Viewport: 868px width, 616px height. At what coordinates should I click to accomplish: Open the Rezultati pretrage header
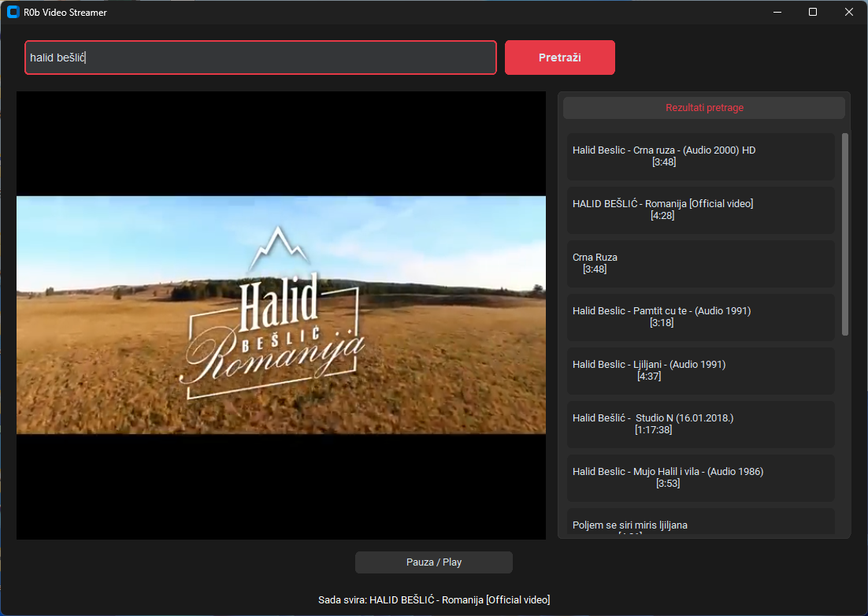tap(704, 108)
